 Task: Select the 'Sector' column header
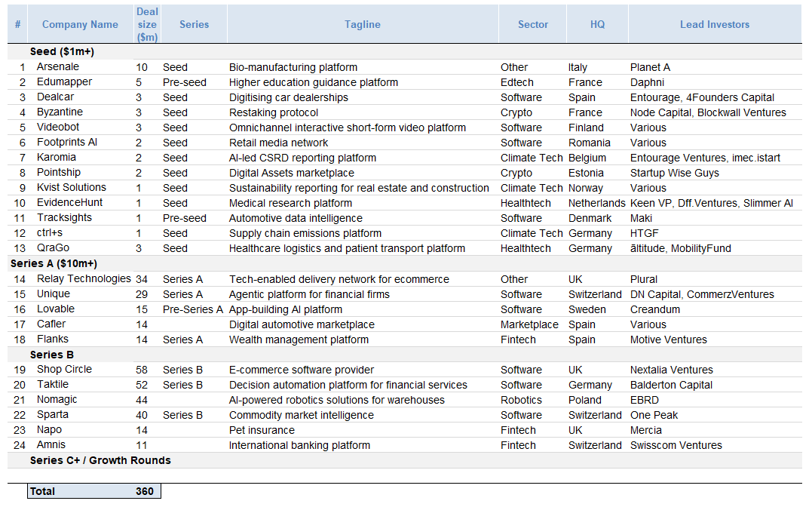533,24
